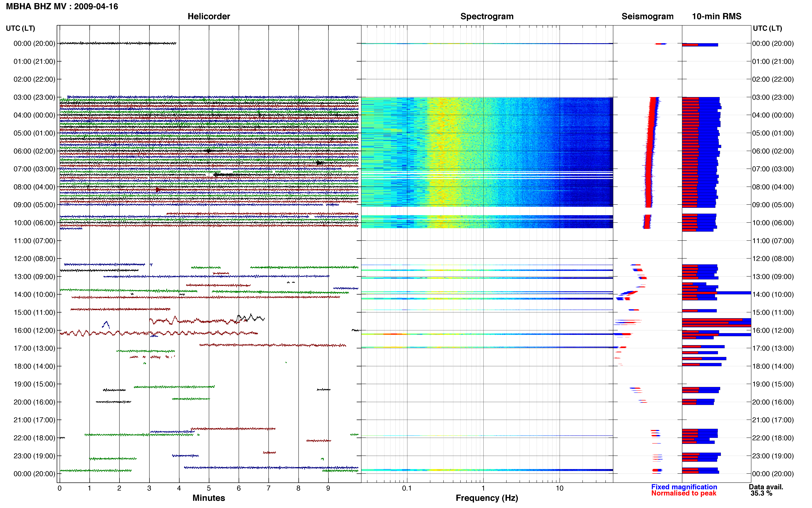Click left axis label '03:00 (23:00)'

[34, 97]
